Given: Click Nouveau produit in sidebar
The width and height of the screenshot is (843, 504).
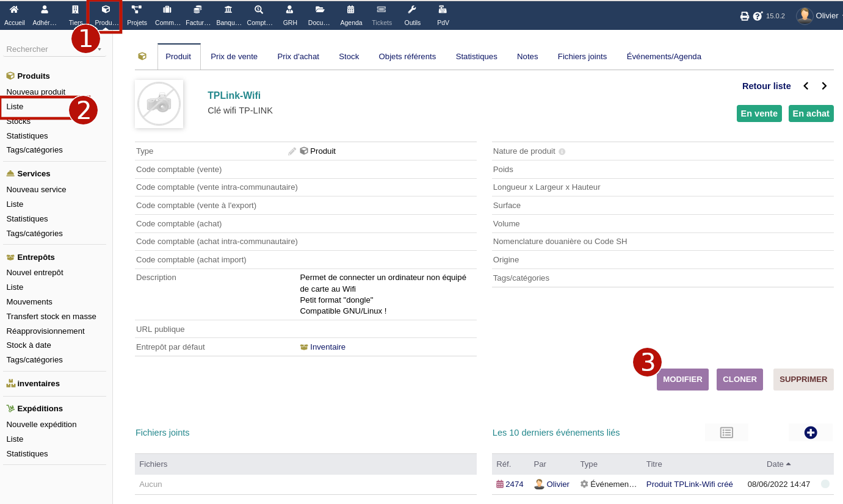Looking at the screenshot, I should 36,92.
